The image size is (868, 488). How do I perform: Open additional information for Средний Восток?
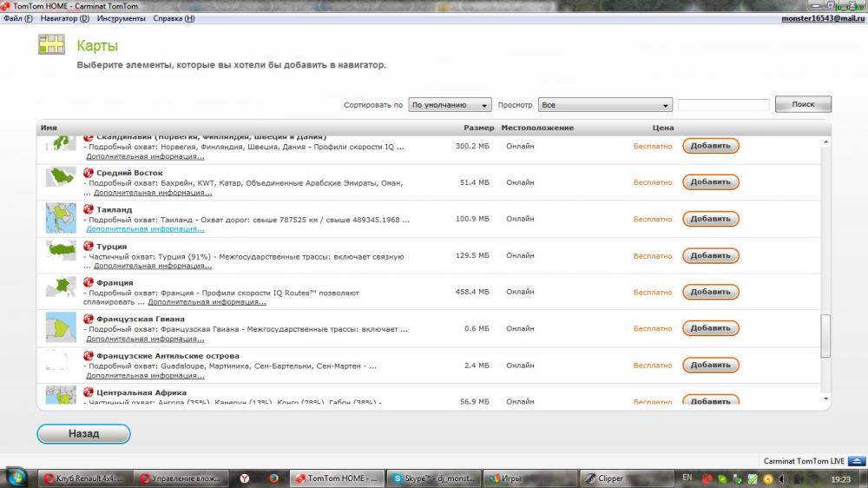(x=153, y=193)
